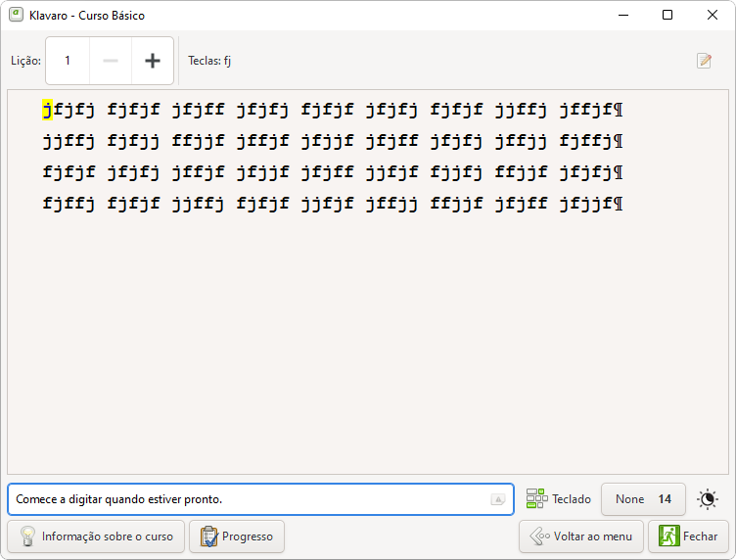Click the lightbulb icon for course information
The image size is (736, 560).
[x=27, y=537]
